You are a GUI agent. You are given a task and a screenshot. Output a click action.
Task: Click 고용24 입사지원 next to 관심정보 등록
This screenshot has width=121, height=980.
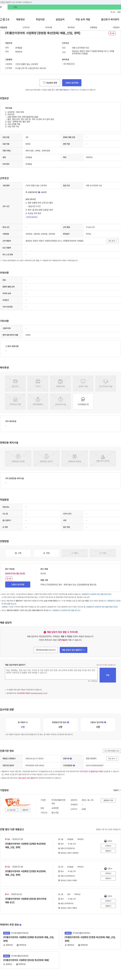[x=72, y=83]
